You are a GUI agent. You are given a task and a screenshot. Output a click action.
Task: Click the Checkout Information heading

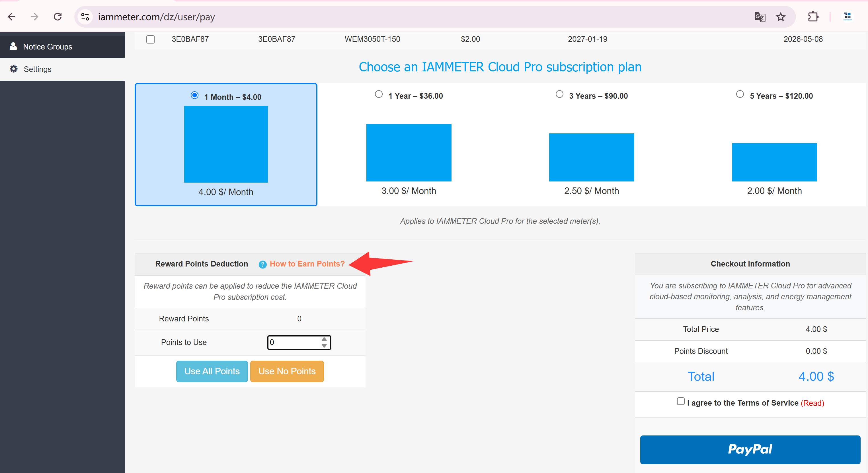point(750,264)
